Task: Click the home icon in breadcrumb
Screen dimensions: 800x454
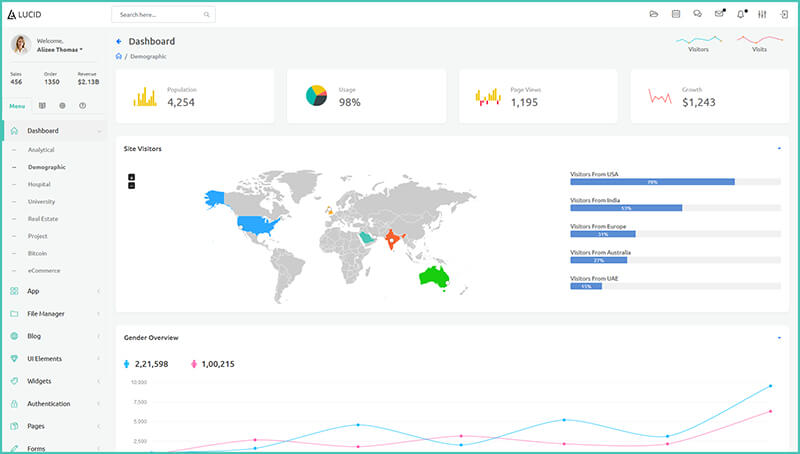Action: [119, 56]
